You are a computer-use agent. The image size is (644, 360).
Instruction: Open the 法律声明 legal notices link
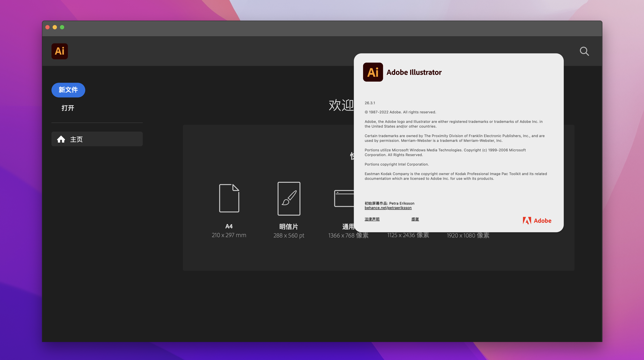pyautogui.click(x=372, y=219)
